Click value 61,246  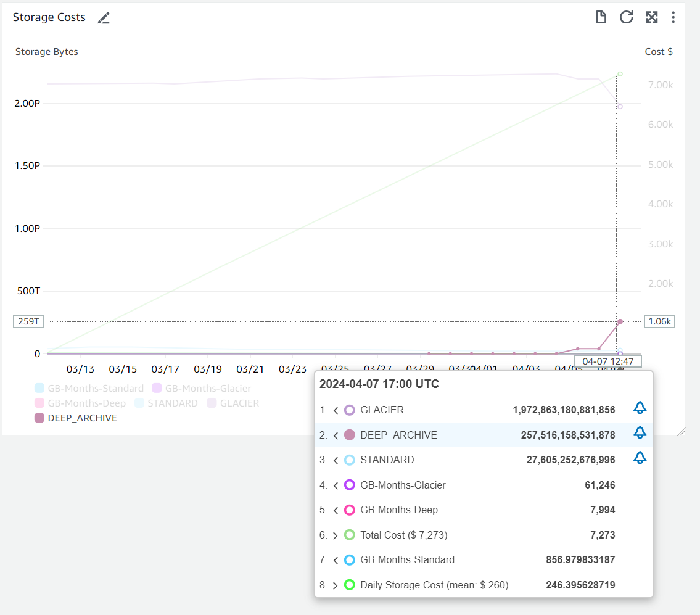(x=600, y=485)
